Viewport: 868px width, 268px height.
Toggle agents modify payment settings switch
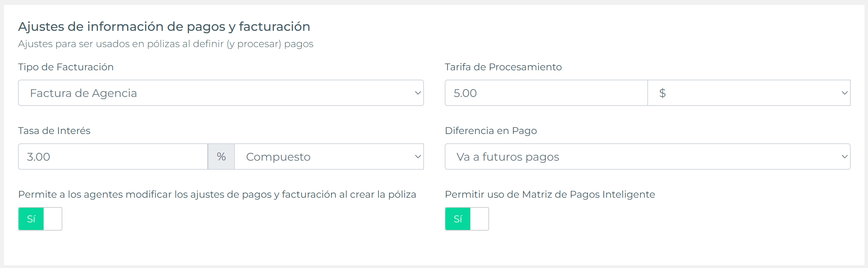tap(40, 219)
